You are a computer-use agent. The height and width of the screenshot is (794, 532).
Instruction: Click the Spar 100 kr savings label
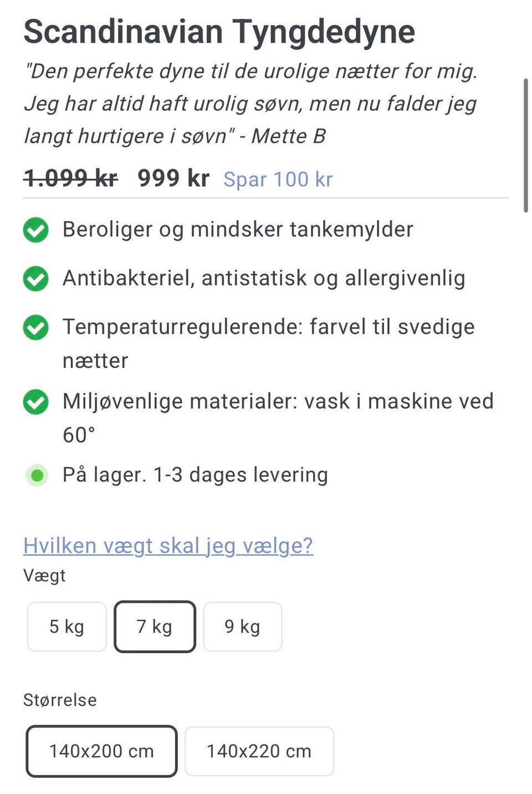[x=278, y=180]
